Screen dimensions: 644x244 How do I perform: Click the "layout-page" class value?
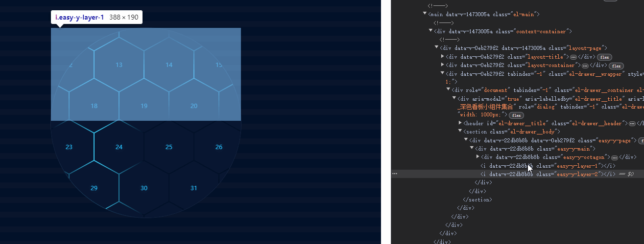pos(585,47)
